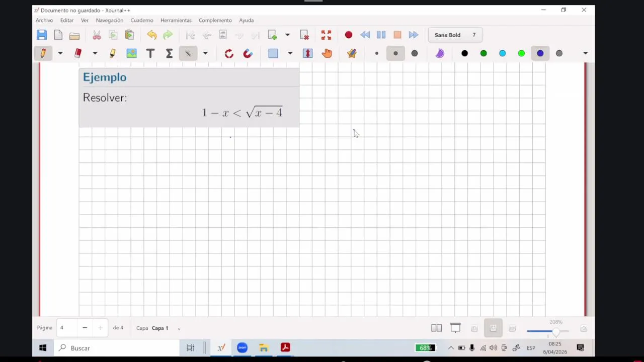Toggle rotation snapping
The height and width of the screenshot is (362, 644).
click(229, 53)
